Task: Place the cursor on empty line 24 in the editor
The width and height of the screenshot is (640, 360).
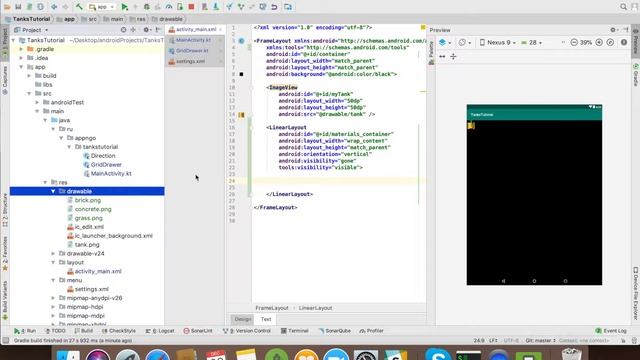Action: point(339,181)
